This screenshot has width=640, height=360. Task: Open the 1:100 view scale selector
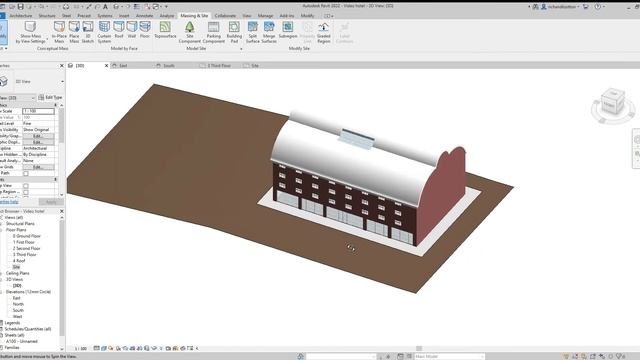81,349
